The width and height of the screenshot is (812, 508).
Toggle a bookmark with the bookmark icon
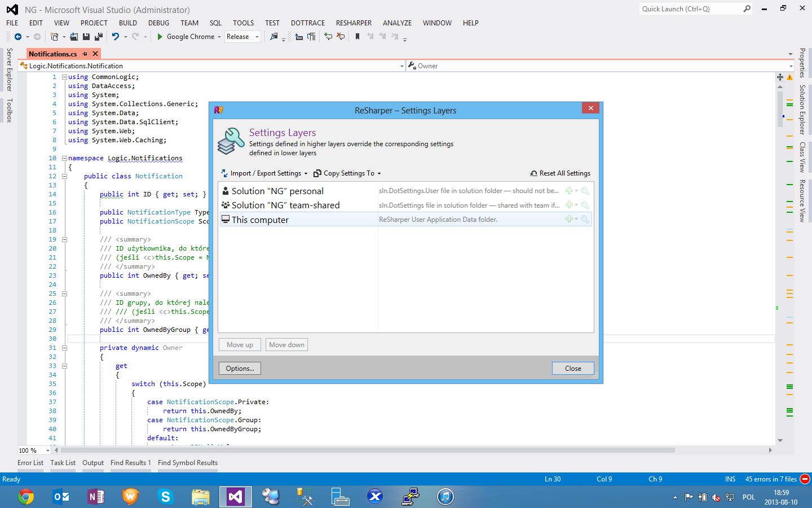pyautogui.click(x=357, y=37)
